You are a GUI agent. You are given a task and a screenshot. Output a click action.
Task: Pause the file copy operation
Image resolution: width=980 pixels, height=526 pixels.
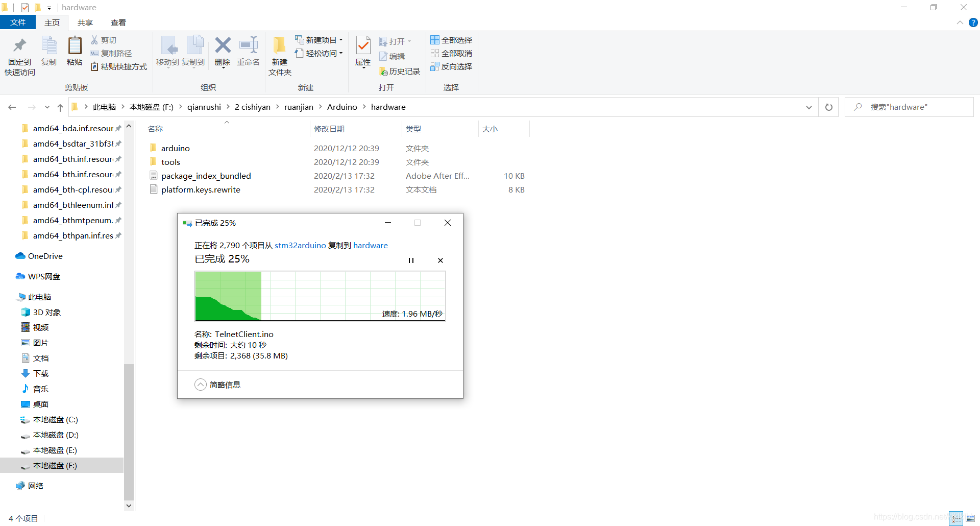coord(411,260)
